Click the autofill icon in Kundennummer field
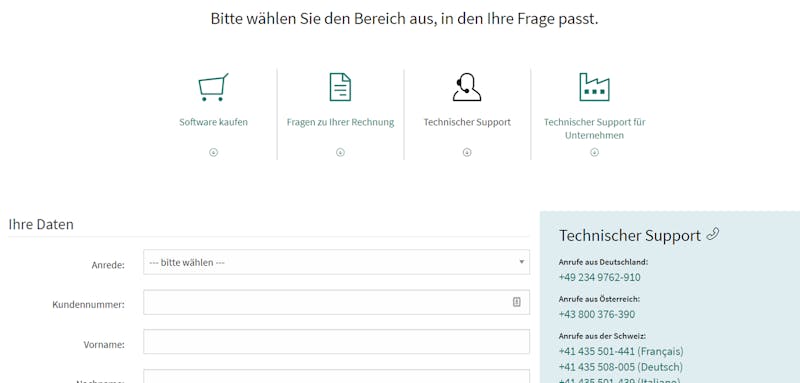800x383 pixels. click(x=516, y=302)
